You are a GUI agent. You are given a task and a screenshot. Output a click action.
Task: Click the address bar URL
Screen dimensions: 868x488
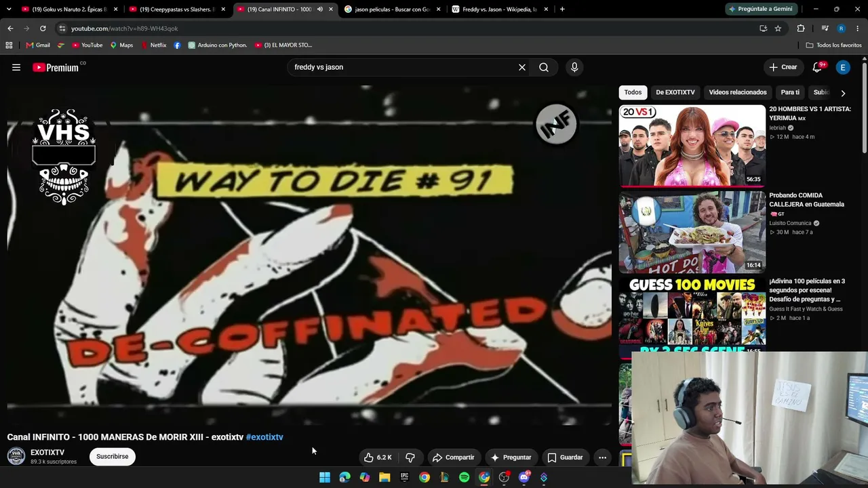(125, 28)
